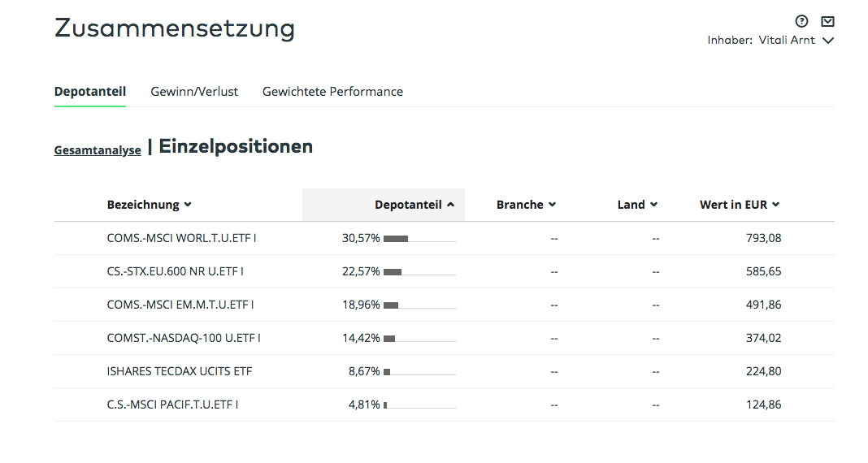This screenshot has width=868, height=463.
Task: Open the Gesamtanalyse link
Action: point(98,150)
